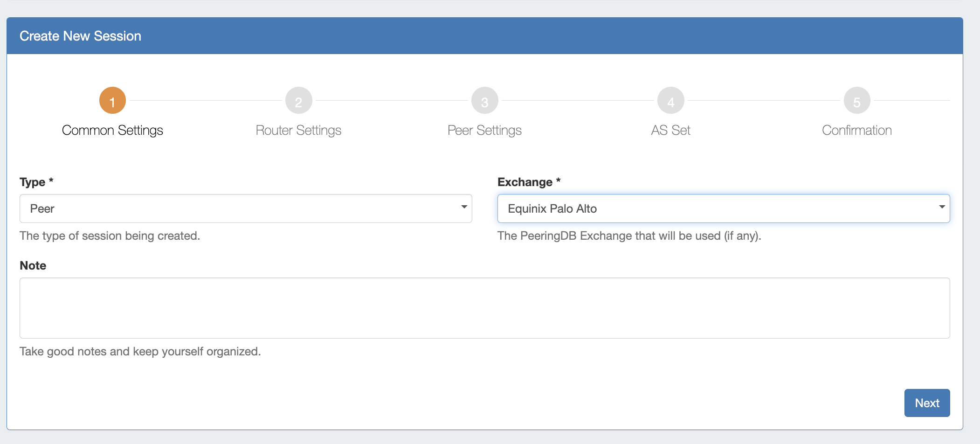Click the caret arrow on Type select
The image size is (980, 444).
[464, 207]
